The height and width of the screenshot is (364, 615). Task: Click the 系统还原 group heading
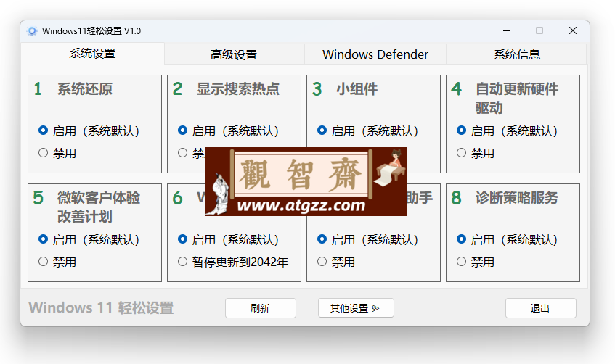[85, 89]
